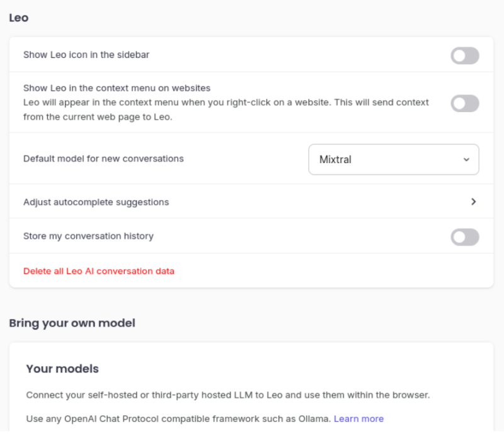Click the "Connect your self-hosted" description line

227,395
